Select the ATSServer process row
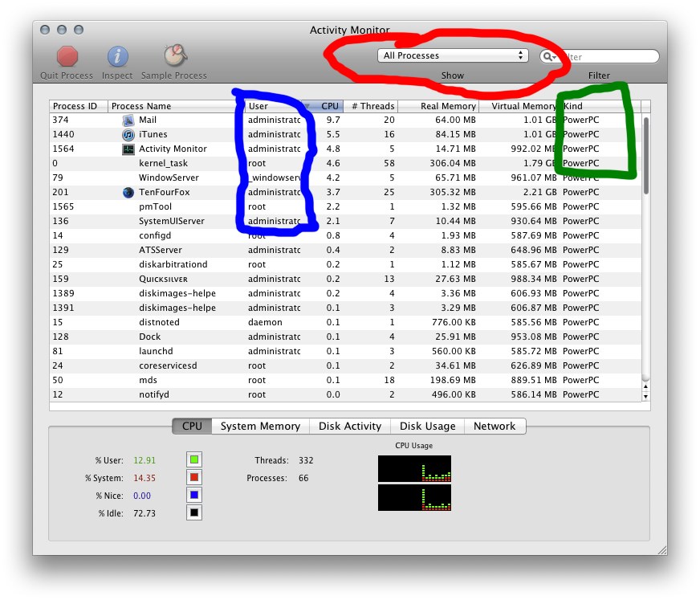Screen dimensions: 700x600 coord(345,250)
